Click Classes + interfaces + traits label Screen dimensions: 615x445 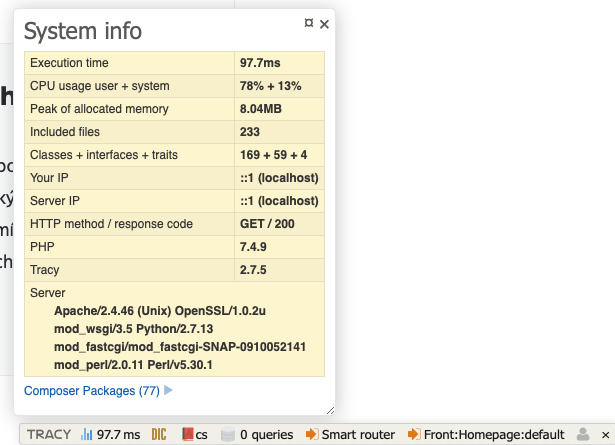(x=104, y=155)
